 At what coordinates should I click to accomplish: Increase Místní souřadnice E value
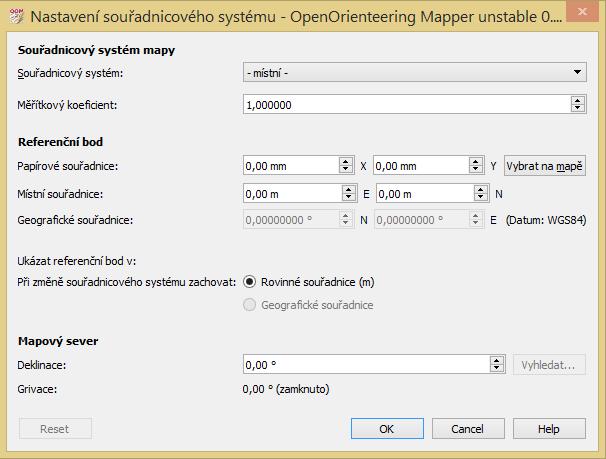[x=349, y=189]
